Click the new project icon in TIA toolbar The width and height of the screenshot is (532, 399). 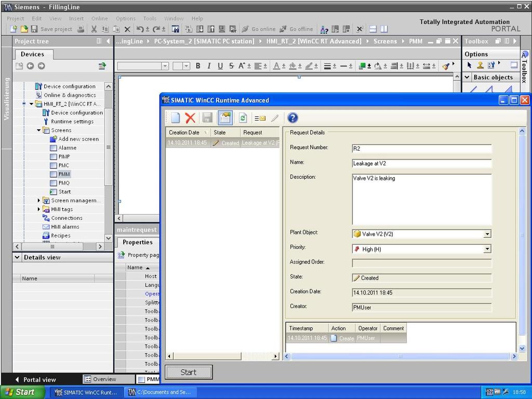pyautogui.click(x=13, y=29)
